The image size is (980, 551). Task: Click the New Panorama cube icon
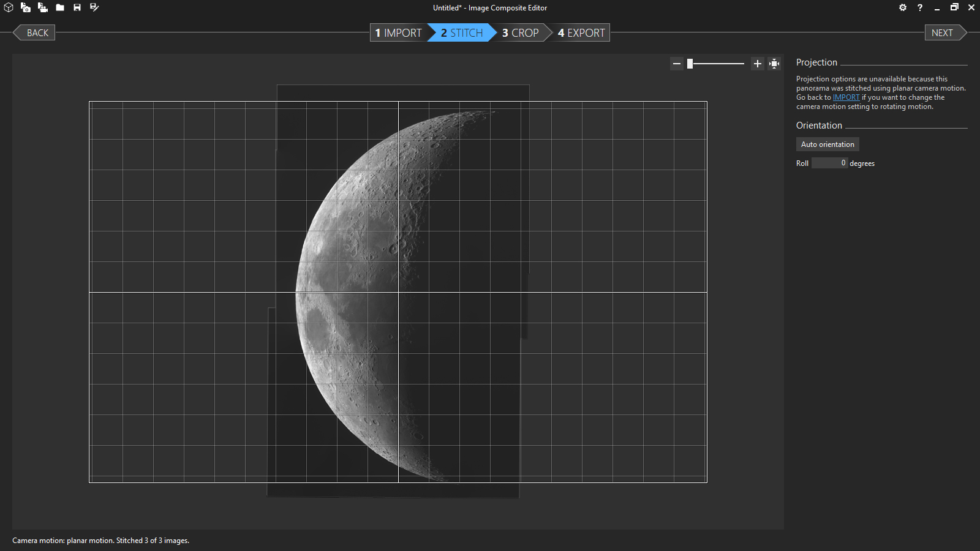pos(9,7)
